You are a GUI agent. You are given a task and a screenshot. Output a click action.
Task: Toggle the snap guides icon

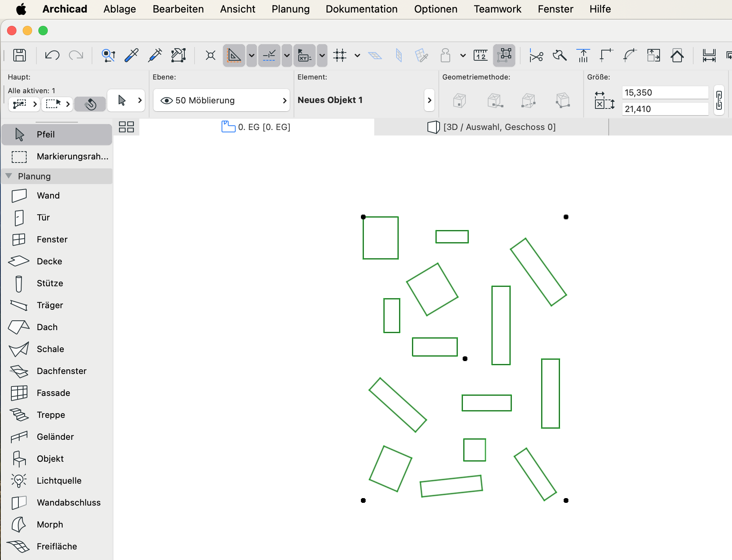pos(269,55)
